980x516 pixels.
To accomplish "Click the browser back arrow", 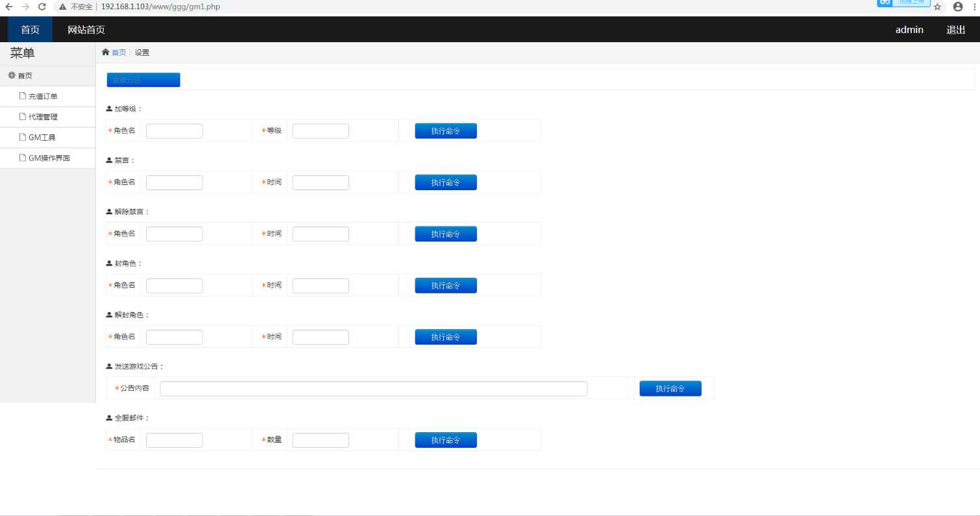I will [9, 6].
